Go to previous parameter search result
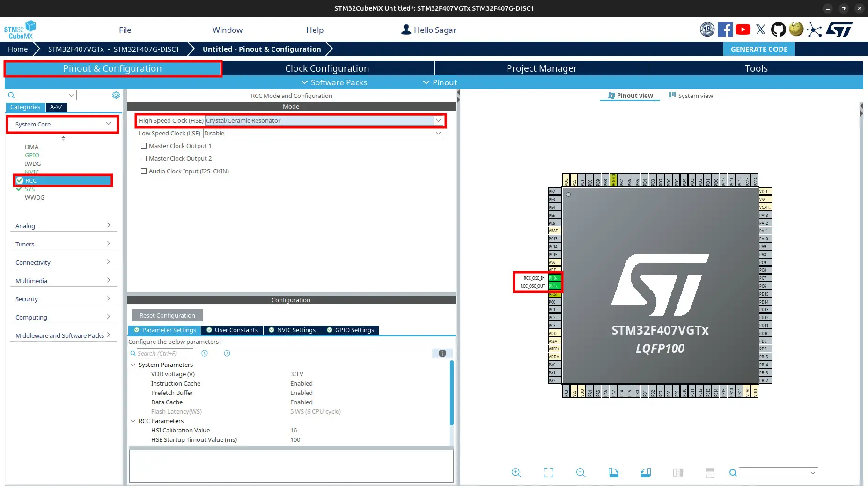 coord(205,353)
